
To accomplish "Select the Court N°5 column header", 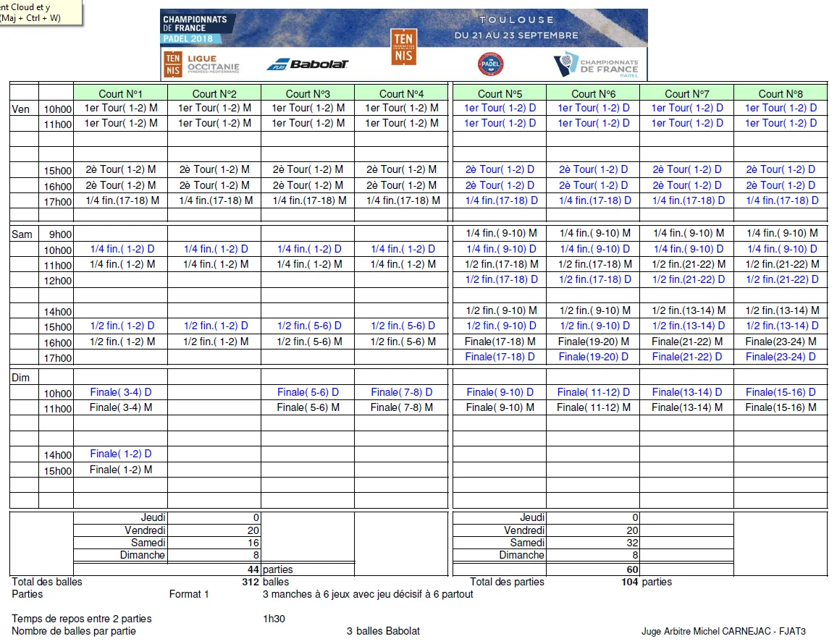I will pos(500,93).
